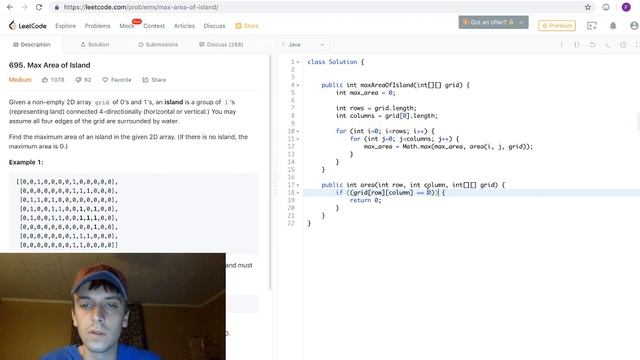Collapse the area method fold at line 17

298,185
